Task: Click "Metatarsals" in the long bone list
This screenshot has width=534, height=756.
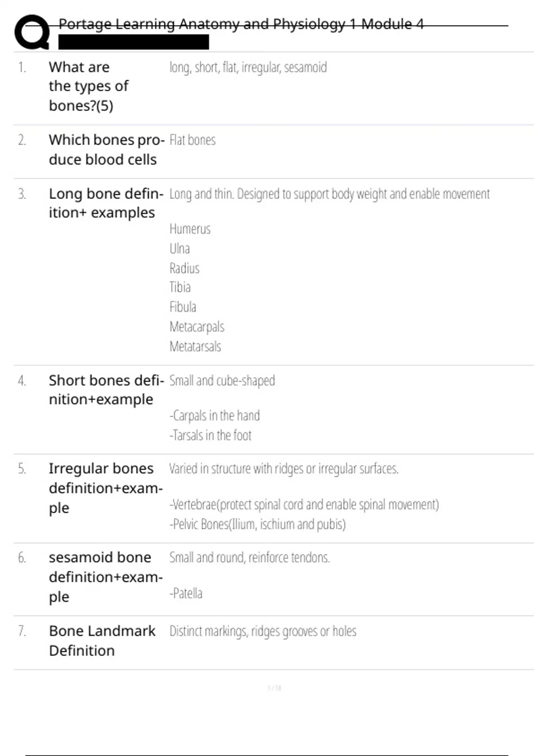Action: click(x=195, y=346)
